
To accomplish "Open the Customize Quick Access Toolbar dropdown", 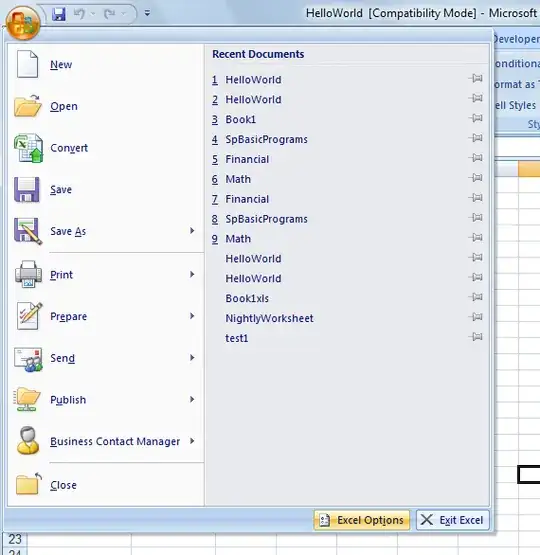I will pyautogui.click(x=147, y=13).
